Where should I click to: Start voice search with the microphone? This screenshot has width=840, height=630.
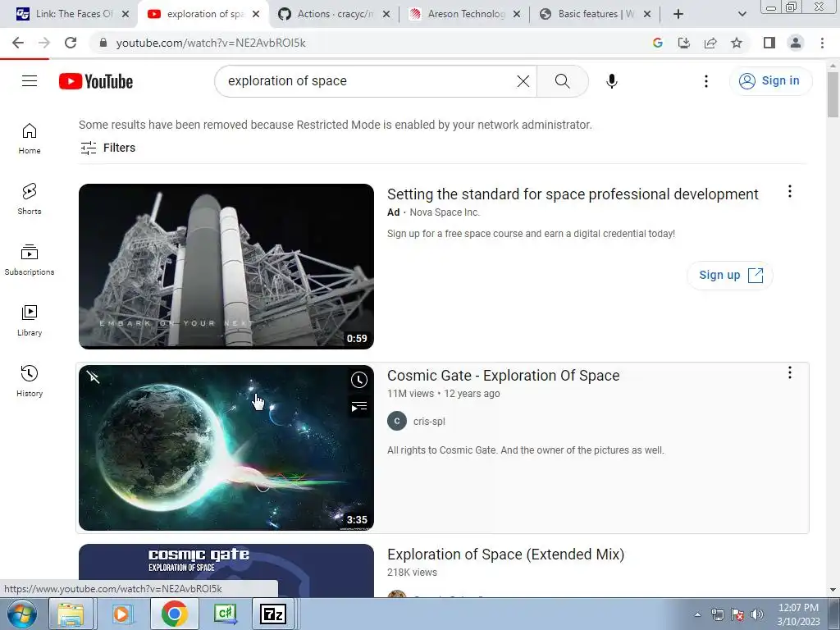pos(612,81)
